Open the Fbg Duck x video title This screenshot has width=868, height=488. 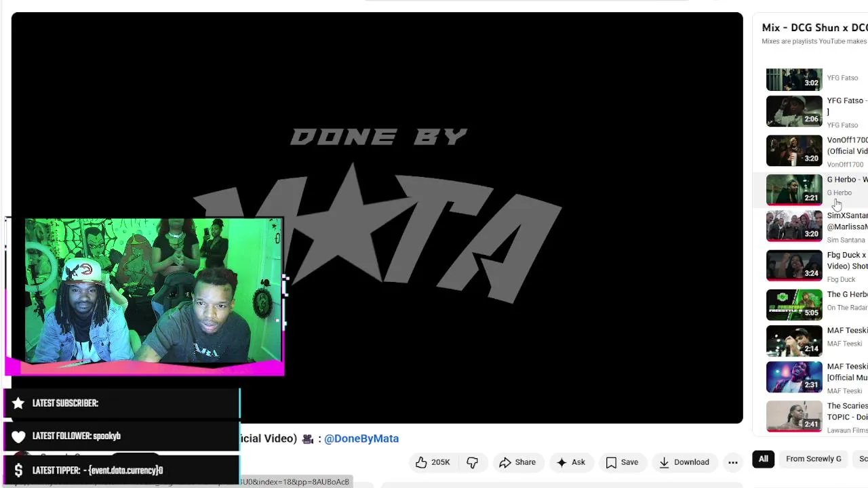pos(847,261)
